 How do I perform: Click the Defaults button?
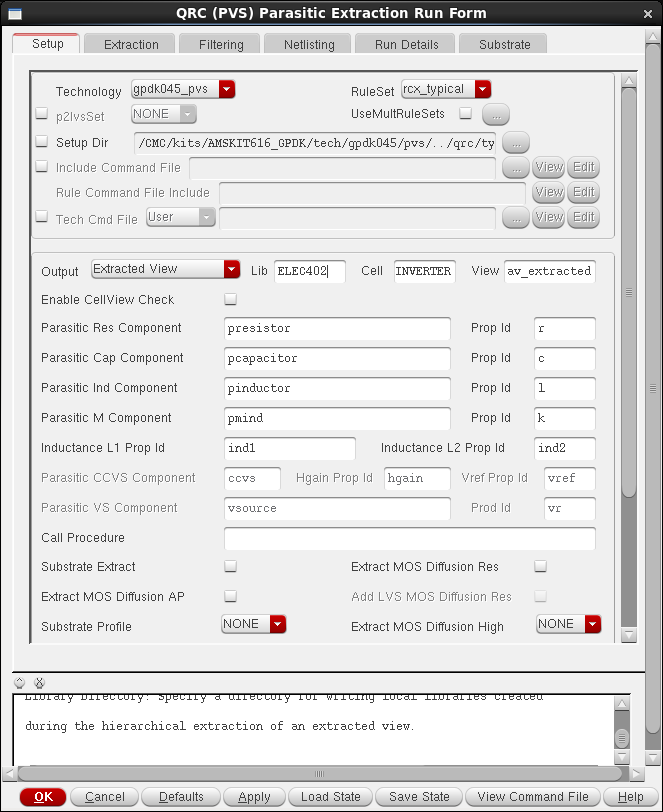pos(181,796)
